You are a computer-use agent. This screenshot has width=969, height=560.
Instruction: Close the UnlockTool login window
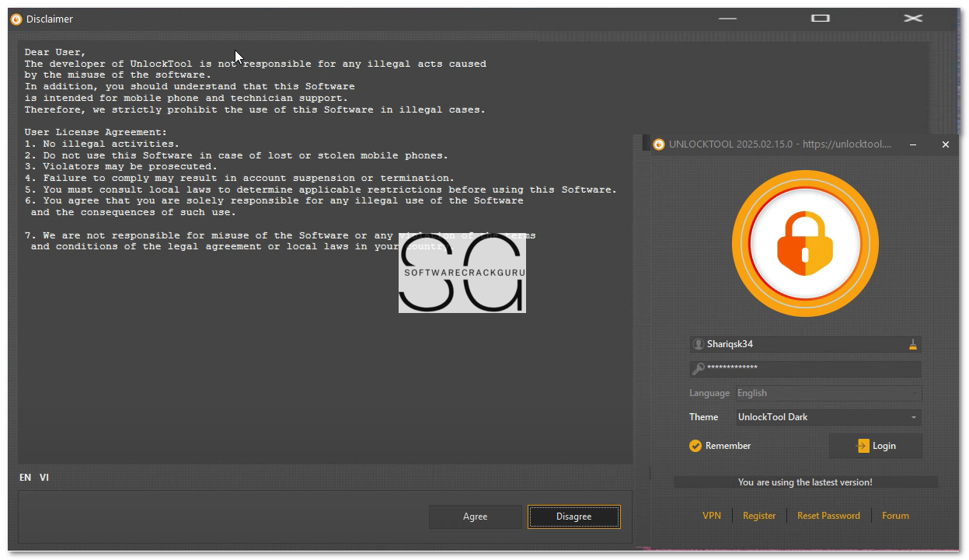tap(945, 144)
